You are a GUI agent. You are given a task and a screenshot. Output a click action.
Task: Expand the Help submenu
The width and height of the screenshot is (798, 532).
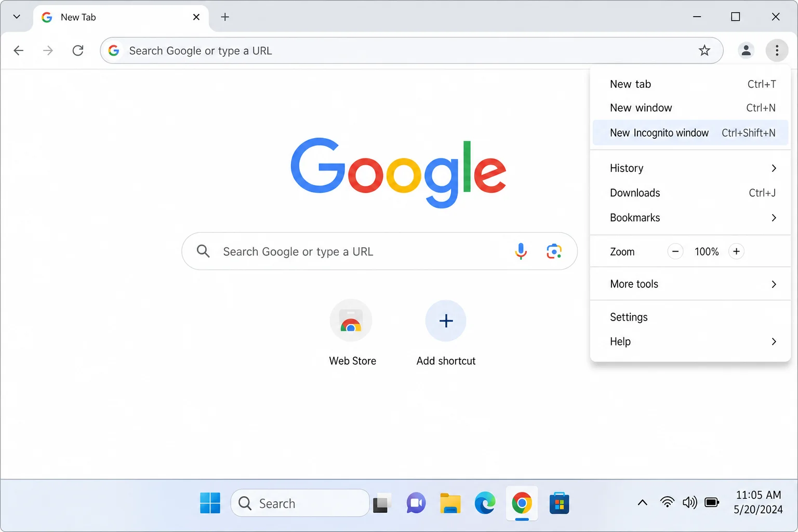point(690,341)
